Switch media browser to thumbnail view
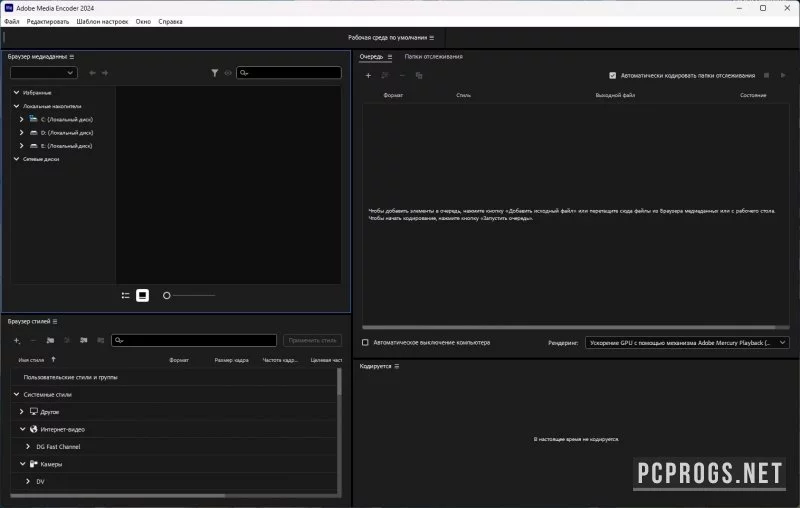 tap(142, 295)
